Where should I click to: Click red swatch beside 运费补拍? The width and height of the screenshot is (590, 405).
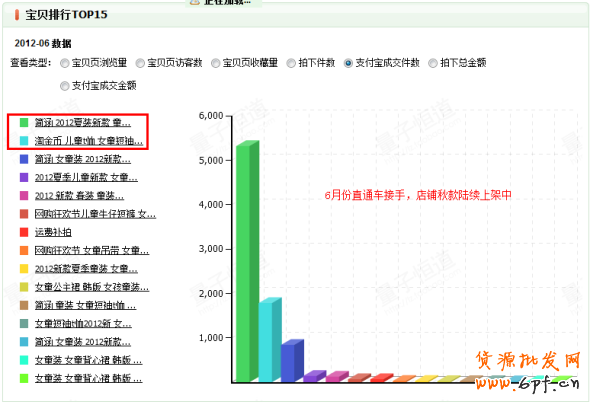coord(24,232)
